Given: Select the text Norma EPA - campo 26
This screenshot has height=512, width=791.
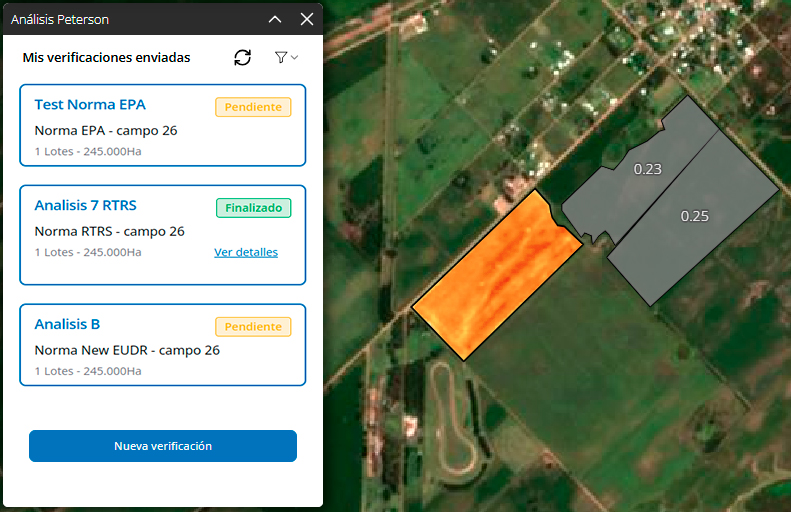Looking at the screenshot, I should click(106, 131).
